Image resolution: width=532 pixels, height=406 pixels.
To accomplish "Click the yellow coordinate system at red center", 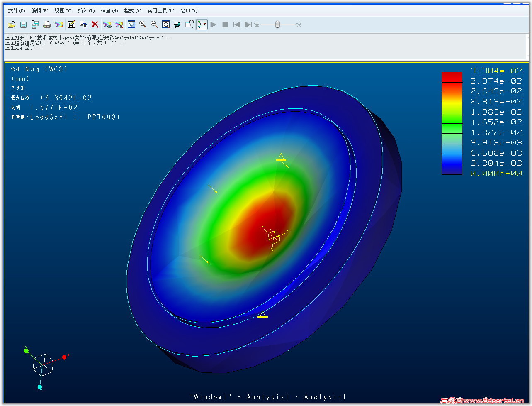I will [x=274, y=237].
